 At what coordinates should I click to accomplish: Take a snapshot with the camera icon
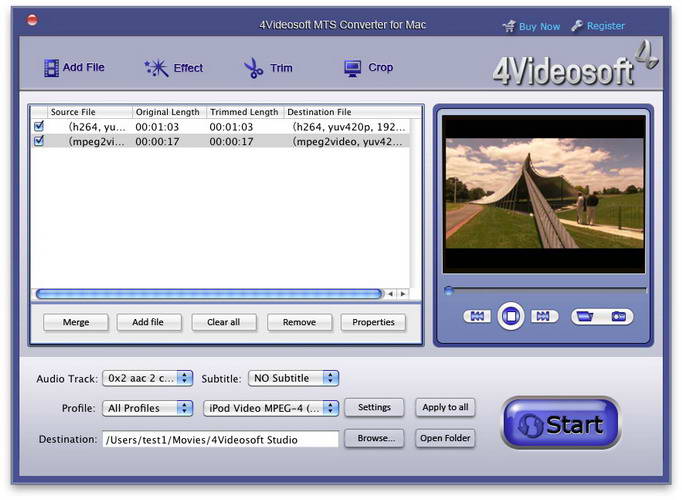click(x=618, y=317)
